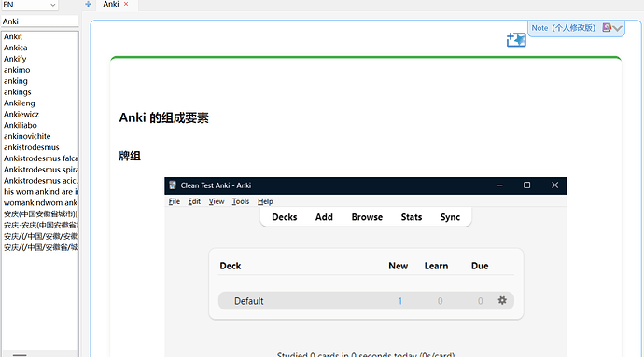
Task: Switch to the Anki tab
Action: (x=111, y=4)
